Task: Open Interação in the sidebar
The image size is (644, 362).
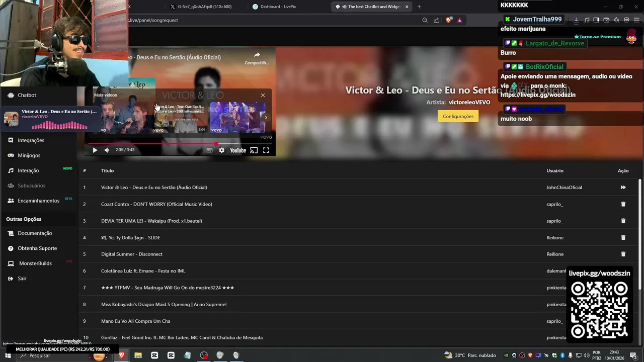Action: (x=28, y=170)
